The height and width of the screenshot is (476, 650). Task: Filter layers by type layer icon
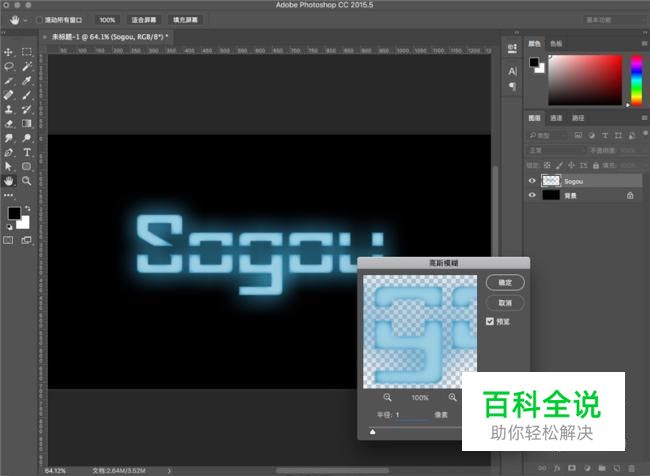click(x=605, y=135)
